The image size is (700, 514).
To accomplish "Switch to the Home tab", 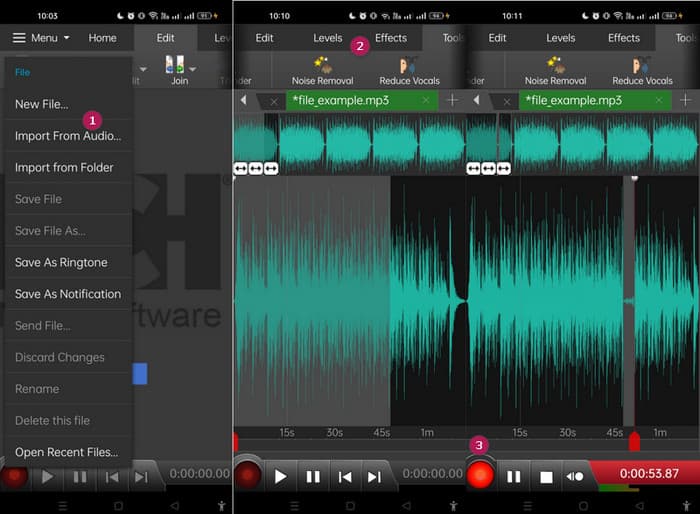I will 102,38.
